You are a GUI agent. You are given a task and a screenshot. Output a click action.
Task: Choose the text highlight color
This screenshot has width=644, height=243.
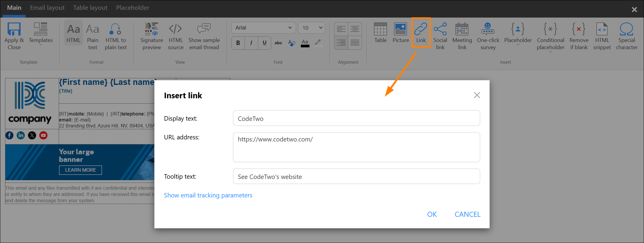[x=318, y=43]
